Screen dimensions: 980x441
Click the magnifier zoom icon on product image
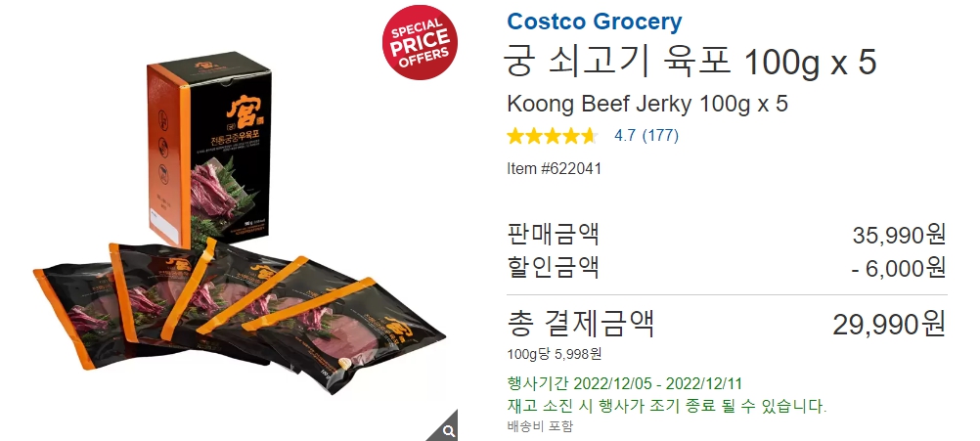pos(448,430)
